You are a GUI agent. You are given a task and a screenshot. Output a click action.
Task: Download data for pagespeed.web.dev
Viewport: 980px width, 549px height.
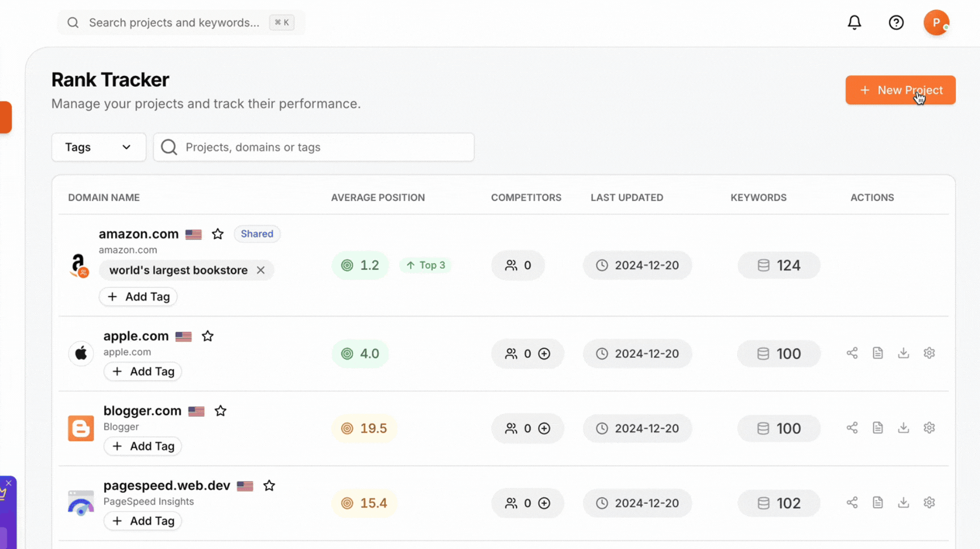903,502
